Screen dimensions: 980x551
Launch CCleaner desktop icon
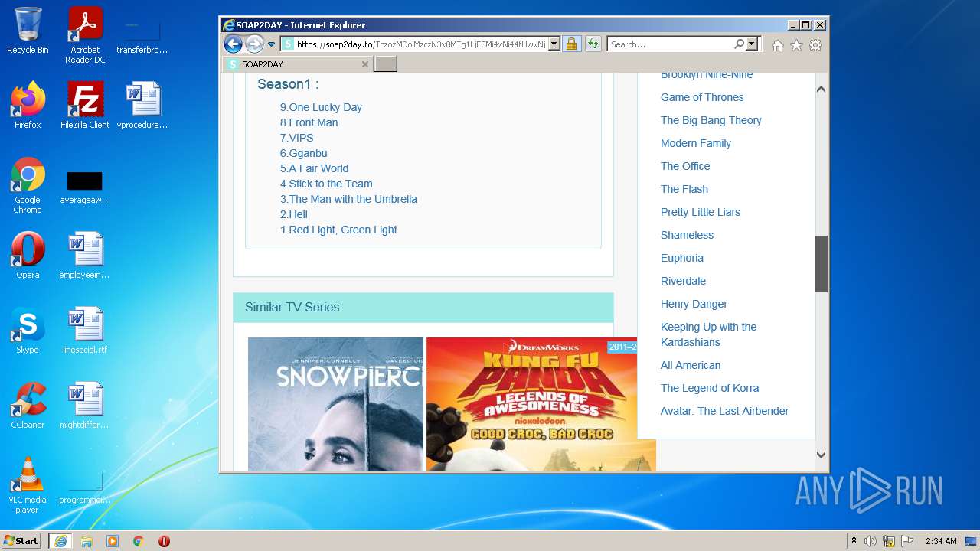28,406
